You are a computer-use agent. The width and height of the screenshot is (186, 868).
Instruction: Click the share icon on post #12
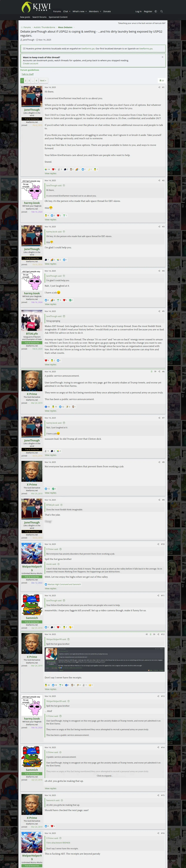pos(158,634)
